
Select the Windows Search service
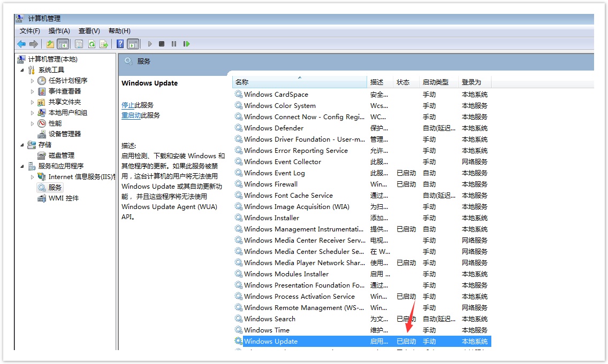coord(362,319)
